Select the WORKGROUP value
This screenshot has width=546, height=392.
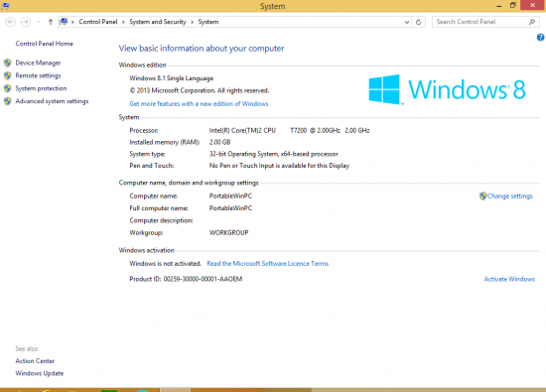[228, 232]
